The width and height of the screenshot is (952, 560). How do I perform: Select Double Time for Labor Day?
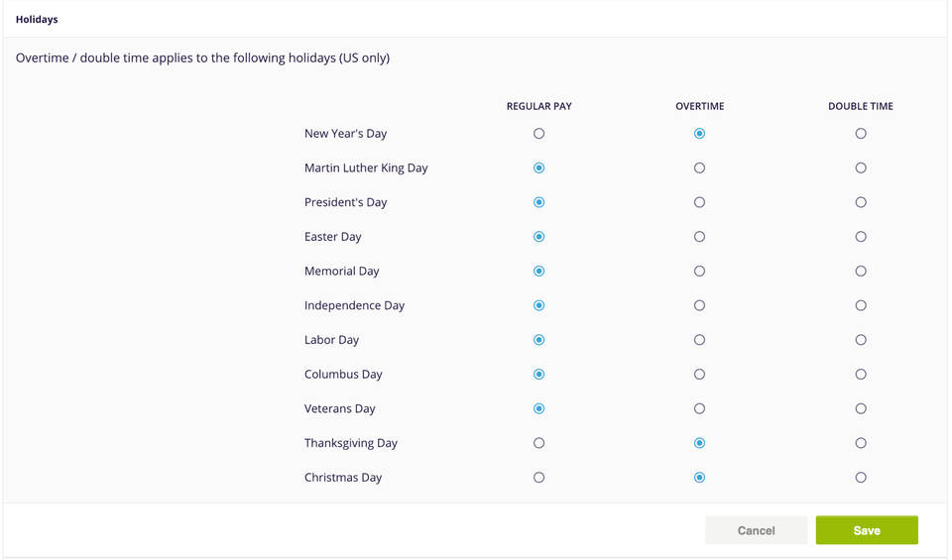[x=861, y=340]
